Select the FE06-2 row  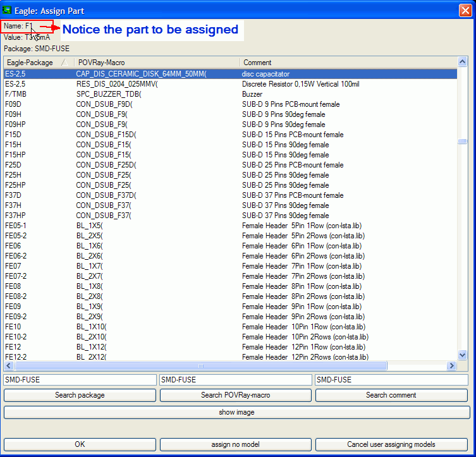(x=230, y=256)
